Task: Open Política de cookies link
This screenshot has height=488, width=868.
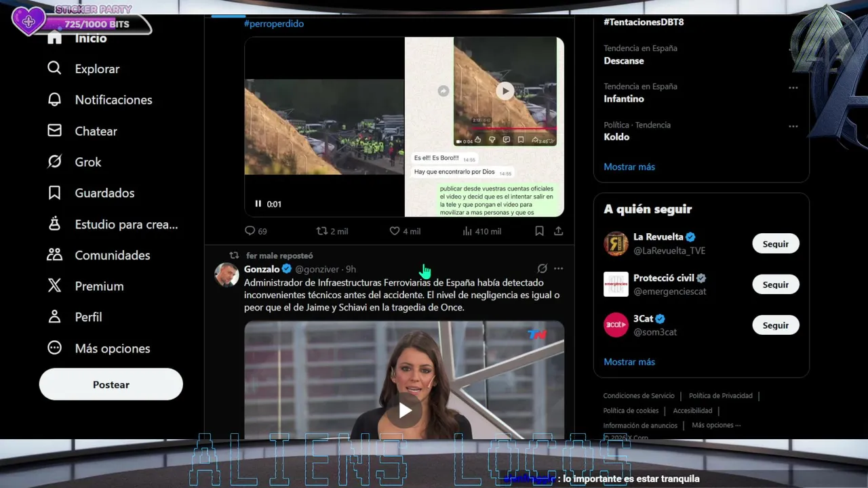Action: click(631, 411)
